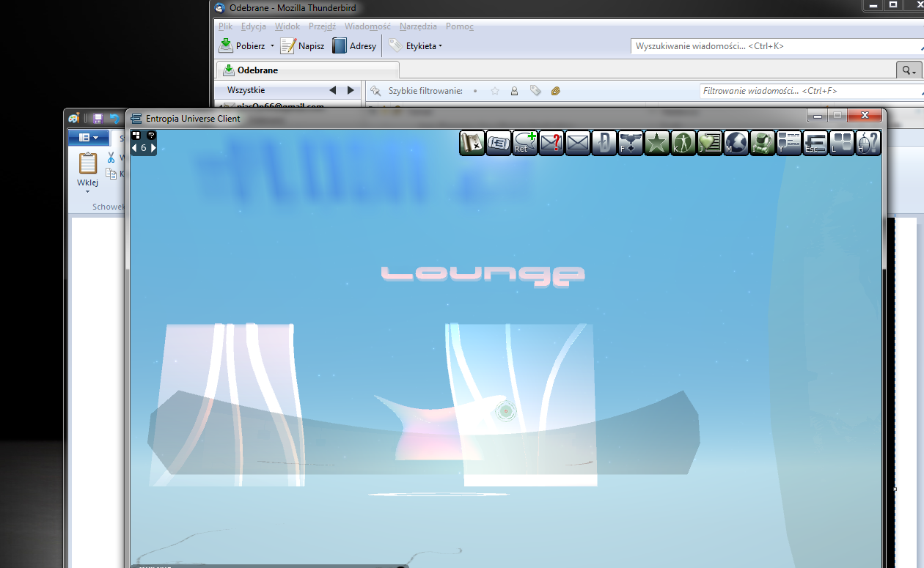Click the globe icon labeled M
Image resolution: width=924 pixels, height=568 pixels.
pyautogui.click(x=736, y=143)
